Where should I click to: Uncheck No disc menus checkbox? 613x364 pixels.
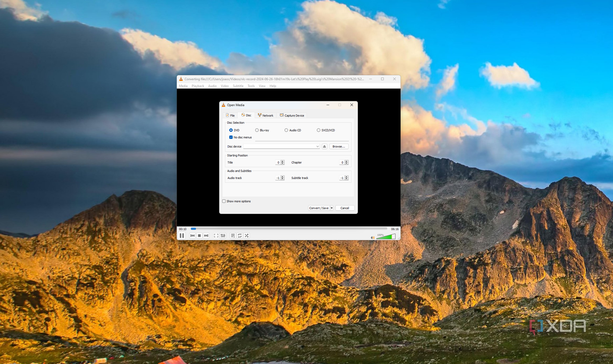[x=231, y=137]
